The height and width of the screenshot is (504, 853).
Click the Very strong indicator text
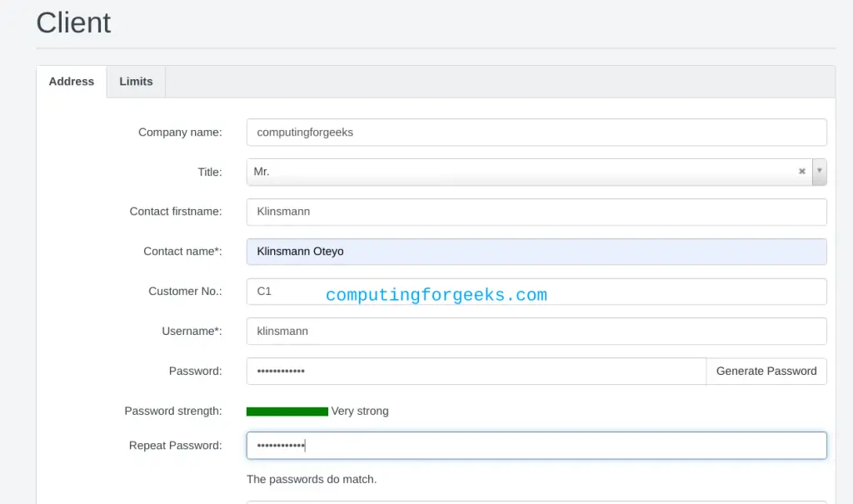tap(360, 411)
